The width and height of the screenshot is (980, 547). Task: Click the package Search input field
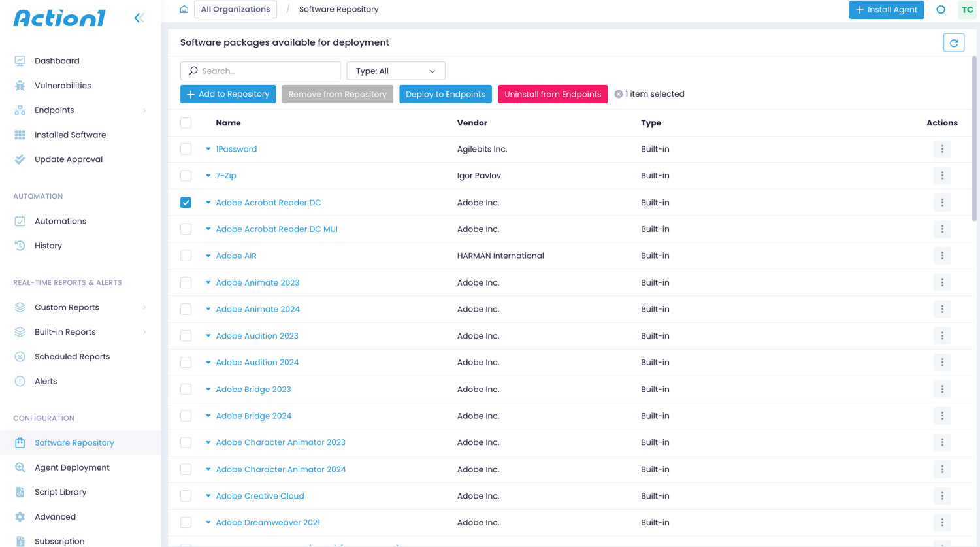(x=260, y=71)
